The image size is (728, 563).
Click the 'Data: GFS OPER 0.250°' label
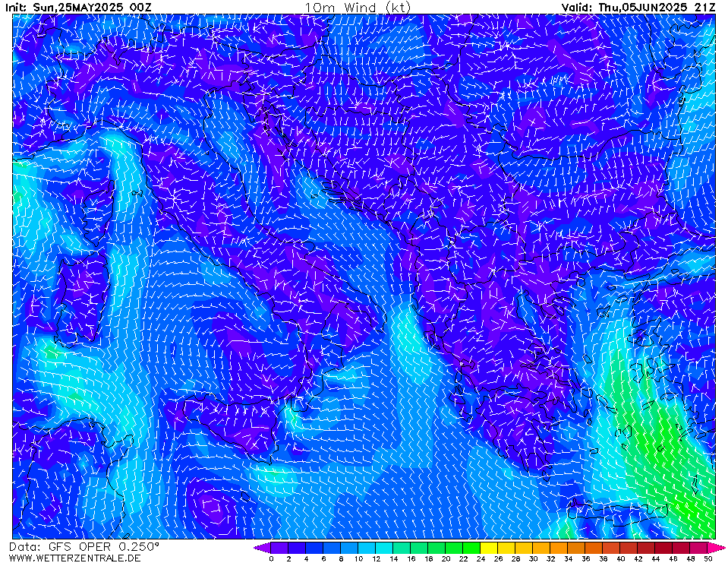84,547
